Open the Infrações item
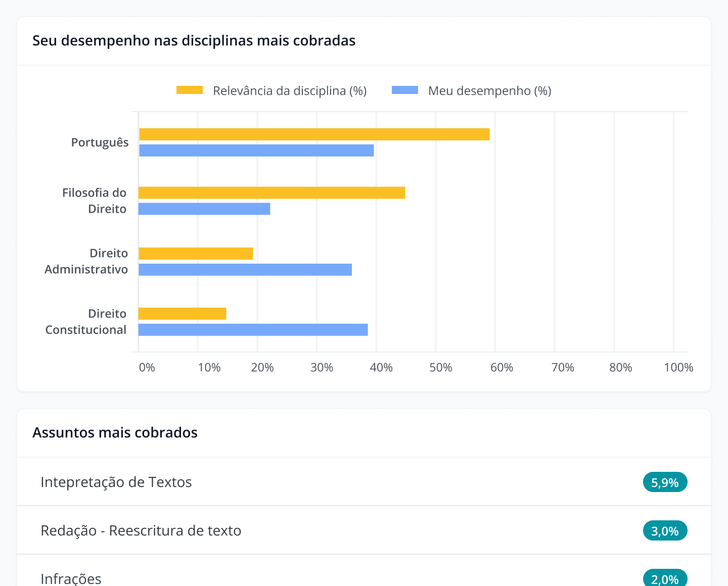Screen dimensions: 728x586 (71, 579)
